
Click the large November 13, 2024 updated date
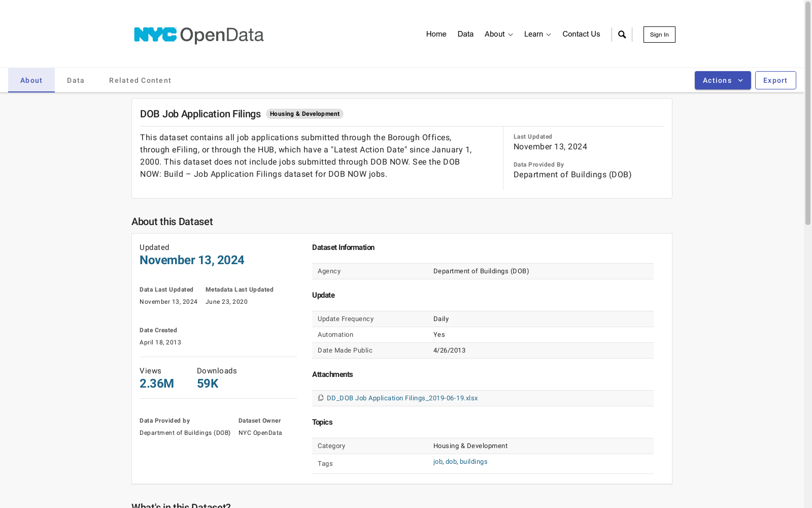coord(192,260)
